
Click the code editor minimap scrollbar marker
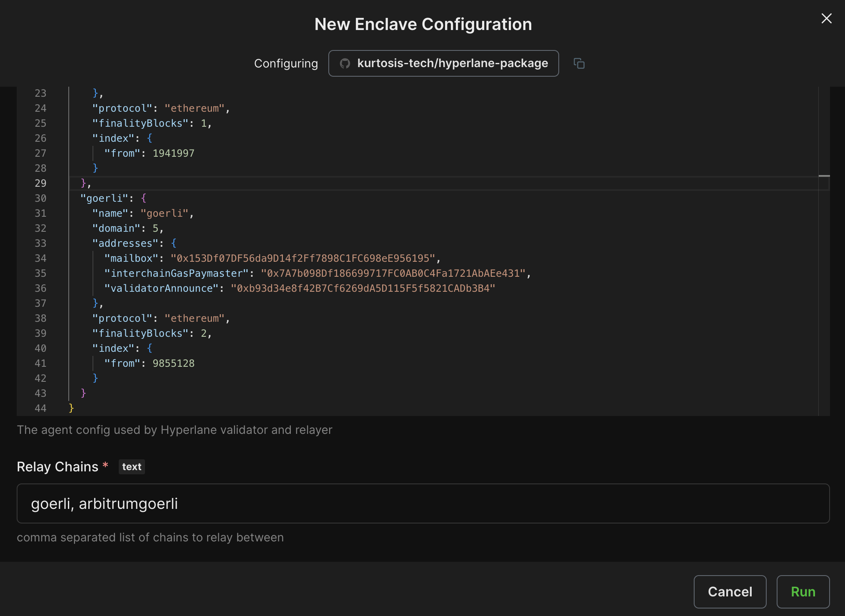tap(824, 176)
